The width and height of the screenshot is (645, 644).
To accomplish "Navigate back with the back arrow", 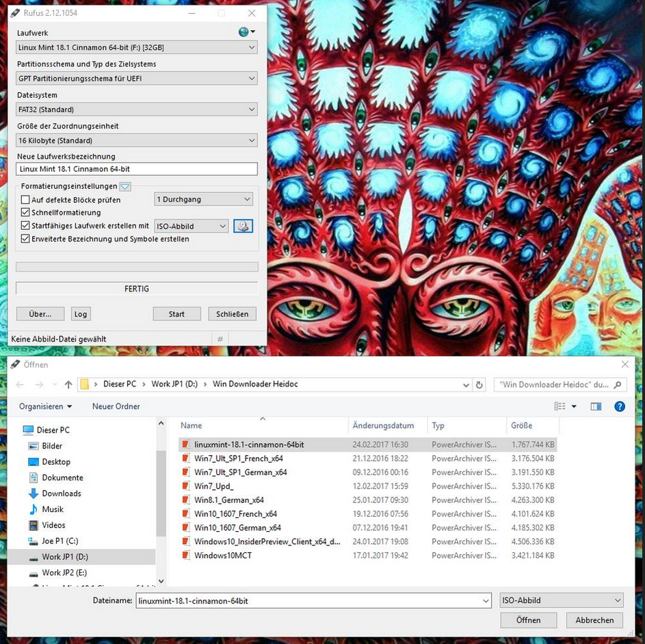I will tap(20, 385).
